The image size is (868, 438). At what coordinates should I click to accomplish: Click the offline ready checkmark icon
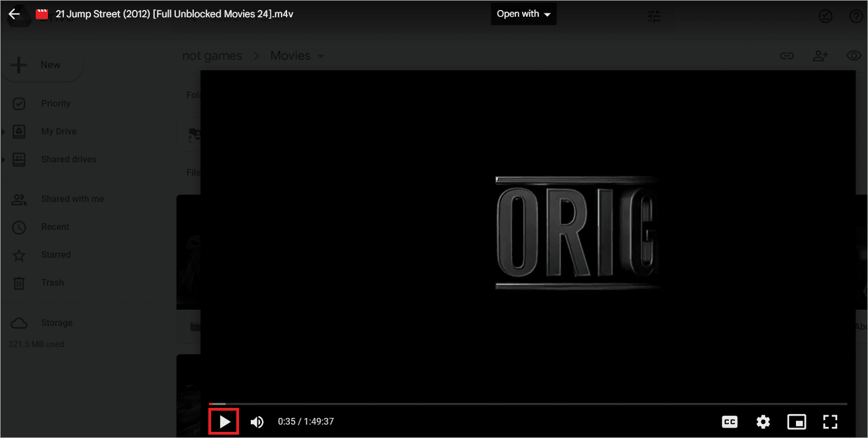(x=825, y=17)
